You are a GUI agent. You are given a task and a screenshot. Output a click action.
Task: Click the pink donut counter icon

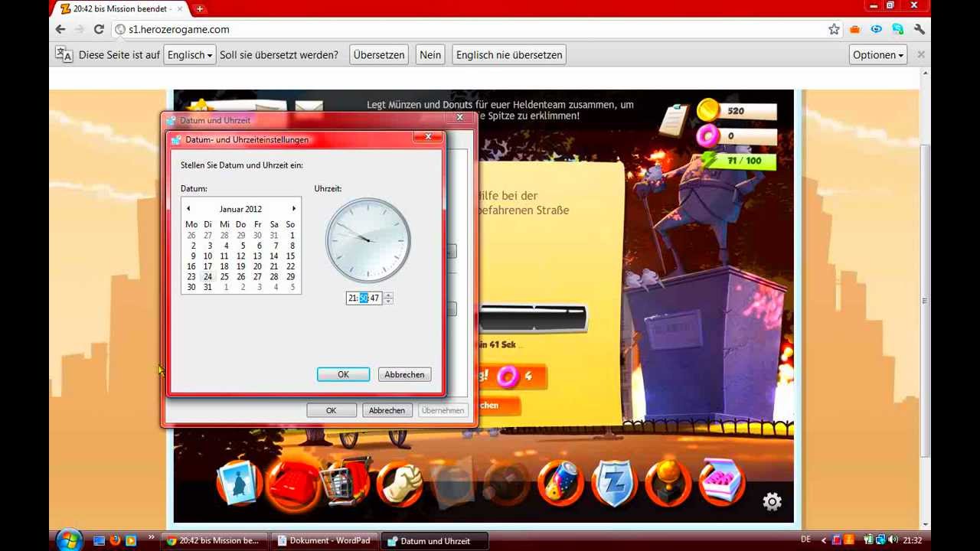coord(707,136)
